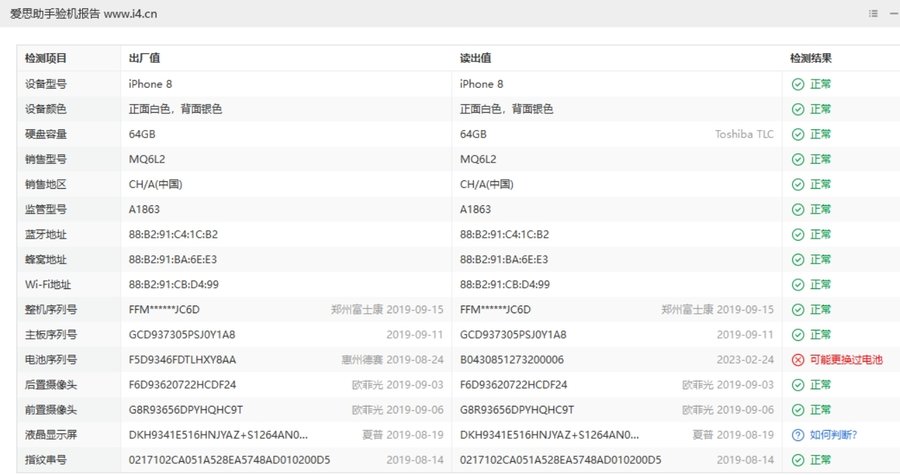
Task: Click red X icon in 电池序列号 row
Action: coord(798,360)
